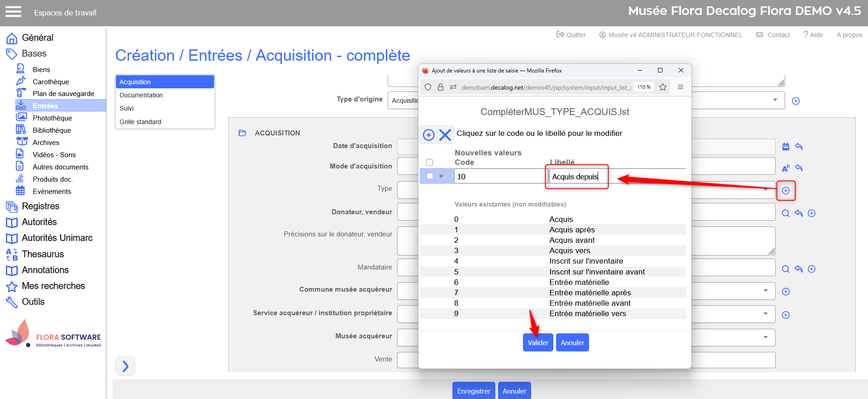Click the blue X delete icon in popup

[x=445, y=135]
